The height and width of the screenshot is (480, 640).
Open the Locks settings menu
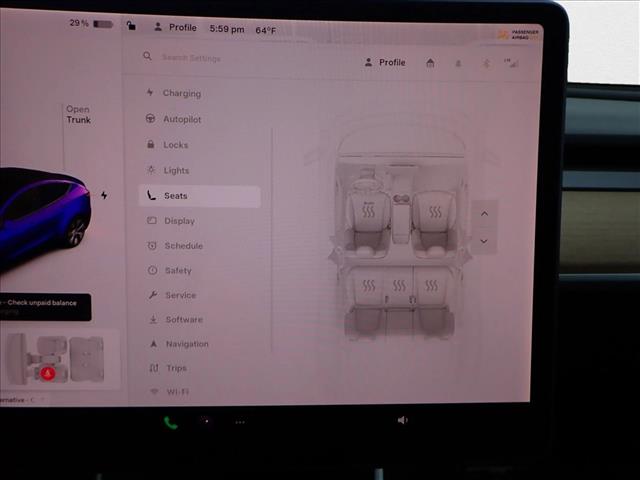click(168, 144)
